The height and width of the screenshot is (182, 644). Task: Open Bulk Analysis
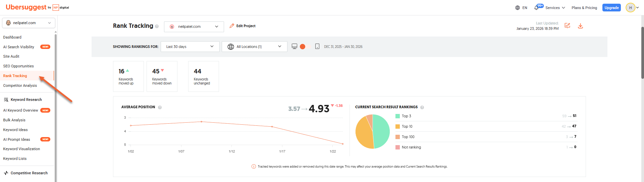pyautogui.click(x=14, y=120)
